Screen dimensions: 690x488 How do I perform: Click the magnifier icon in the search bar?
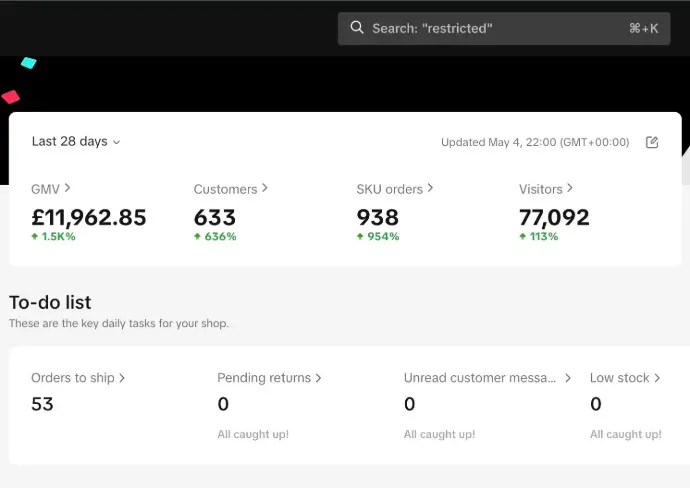[x=357, y=29]
